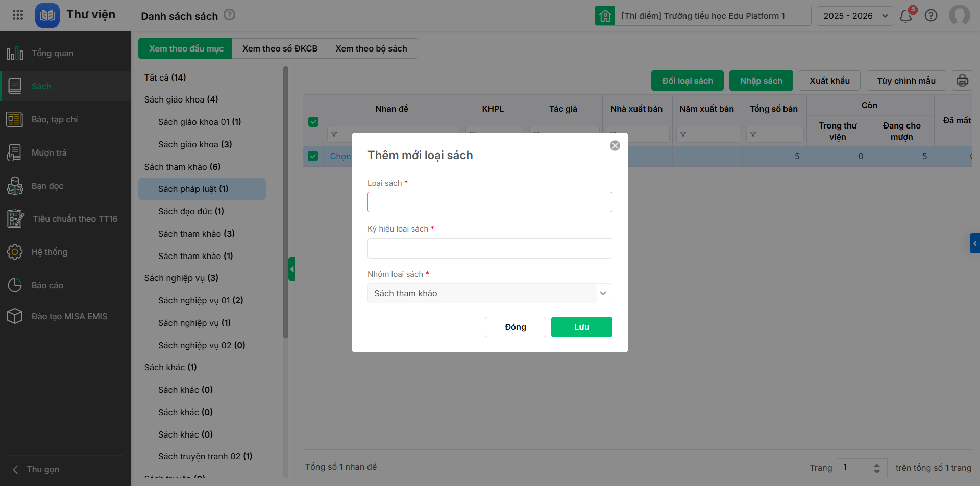Click the Đóng button
980x486 pixels.
pos(515,327)
